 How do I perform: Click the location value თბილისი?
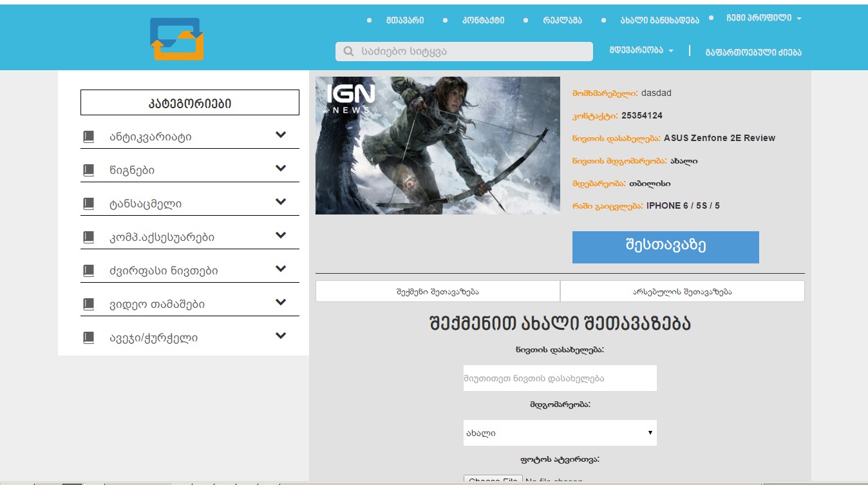650,184
